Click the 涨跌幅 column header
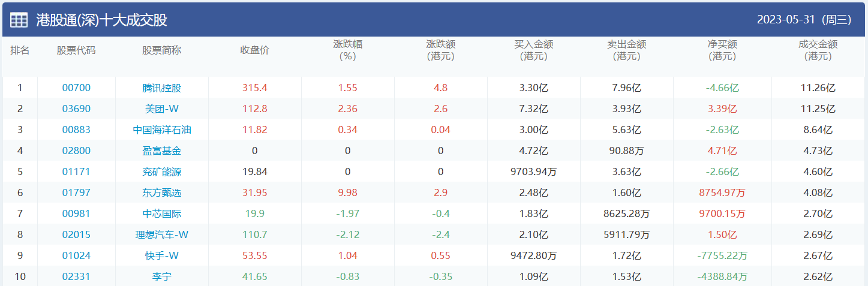This screenshot has height=286, width=868. [348, 50]
